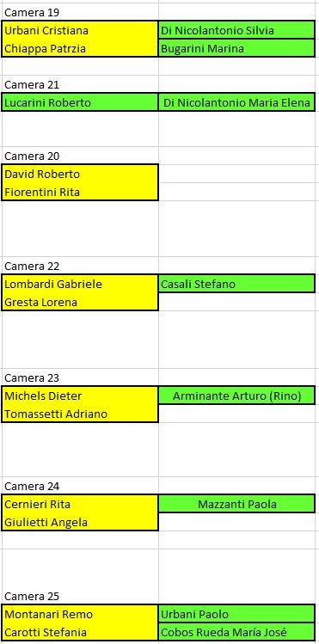Click the David Roberto cell
This screenshot has width=319, height=644.
coord(80,174)
